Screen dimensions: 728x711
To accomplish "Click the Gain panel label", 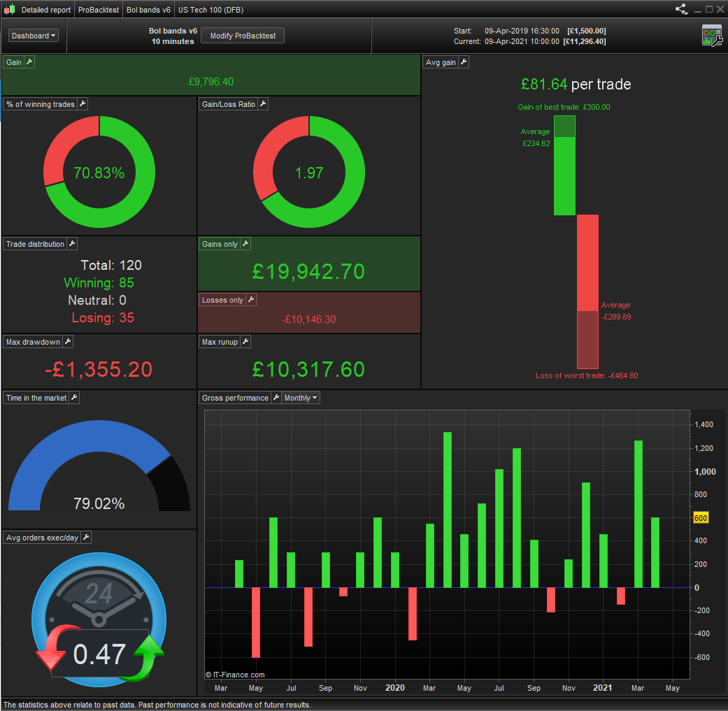I will click(x=14, y=62).
